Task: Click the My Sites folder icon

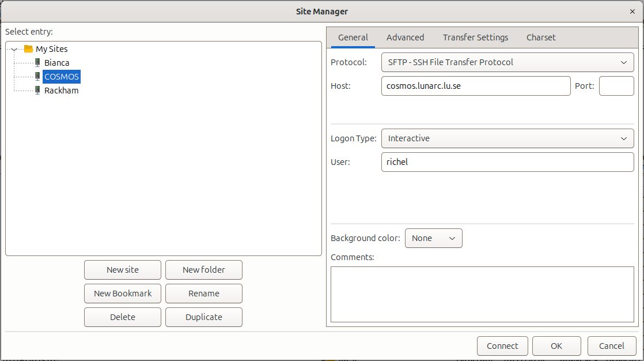Action: click(27, 48)
